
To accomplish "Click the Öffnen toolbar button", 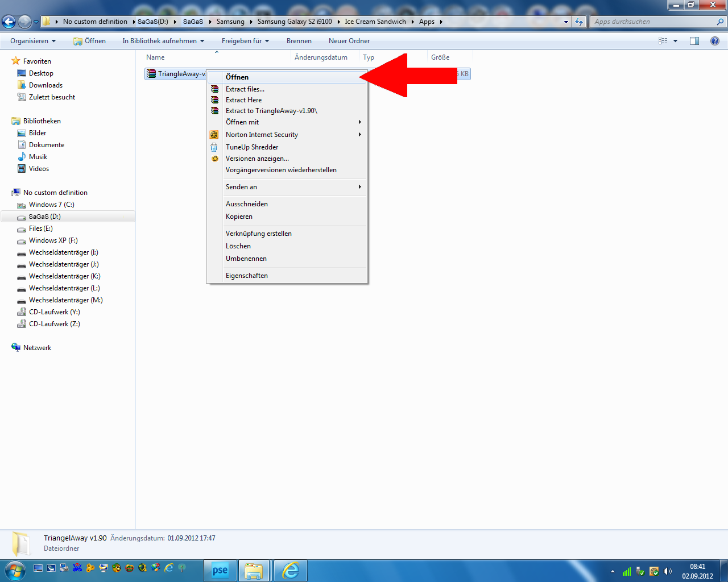I will (x=90, y=41).
